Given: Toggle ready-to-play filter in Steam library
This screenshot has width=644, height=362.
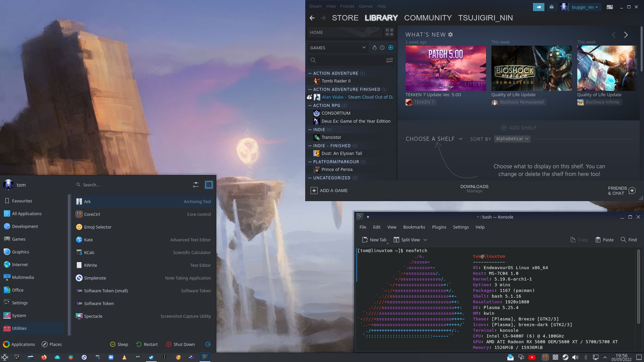Looking at the screenshot, I should (x=391, y=48).
